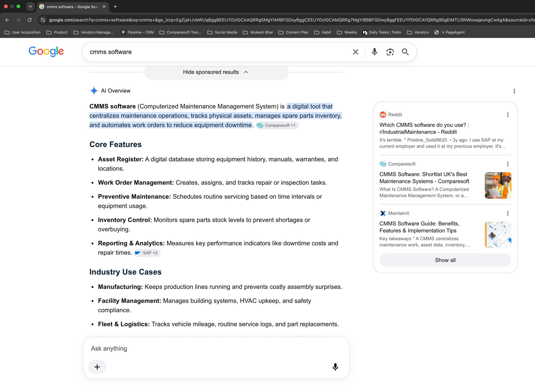535x392 pixels.
Task: Open Comparesoft CMMS Software Shortlist link
Action: (x=424, y=178)
